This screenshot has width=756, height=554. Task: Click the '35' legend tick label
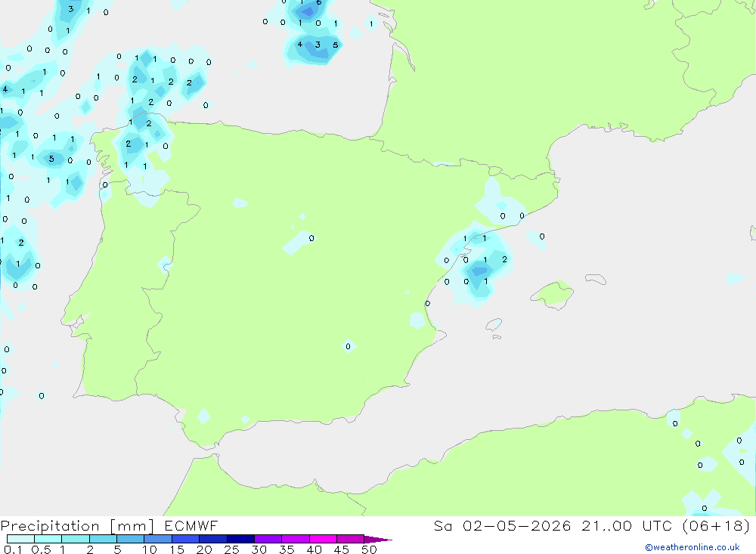coord(287,549)
